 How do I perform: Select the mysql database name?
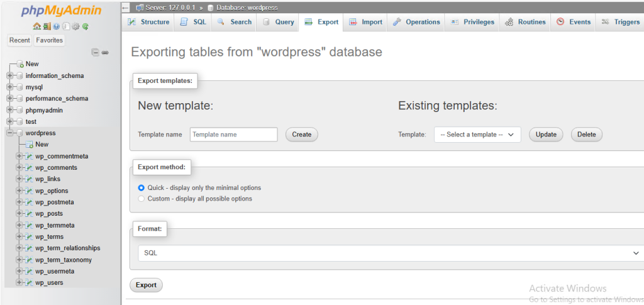[34, 87]
